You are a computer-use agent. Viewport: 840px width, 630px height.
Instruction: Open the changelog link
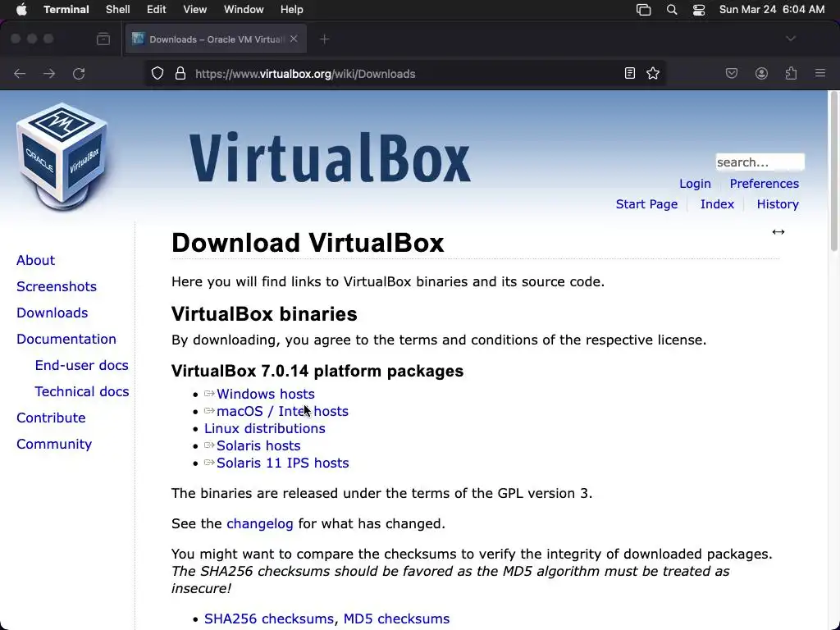point(260,524)
